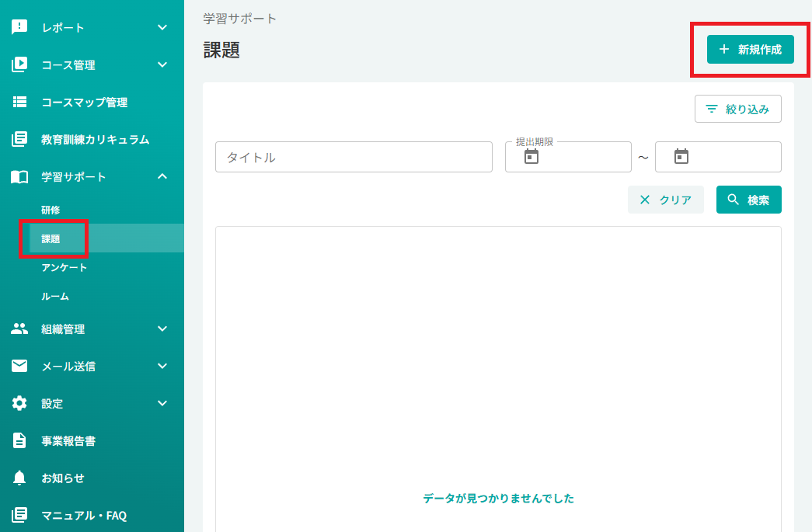812x532 pixels.
Task: Click the 教育訓練カリキュラム document icon
Action: pyautogui.click(x=19, y=139)
